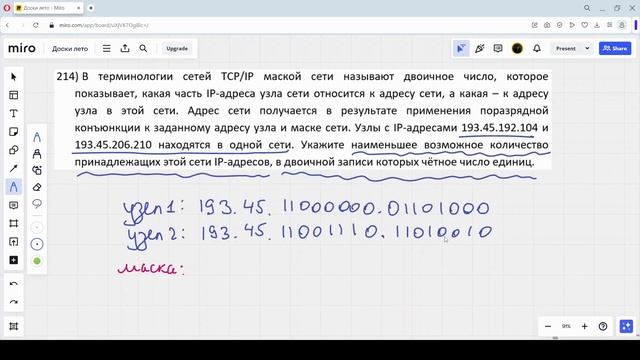Open a new browser tab with plus
Screen dimensions: 640x360
pos(91,8)
